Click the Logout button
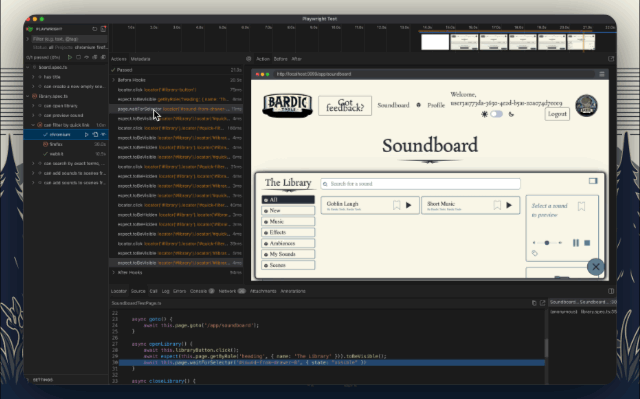 [x=557, y=114]
